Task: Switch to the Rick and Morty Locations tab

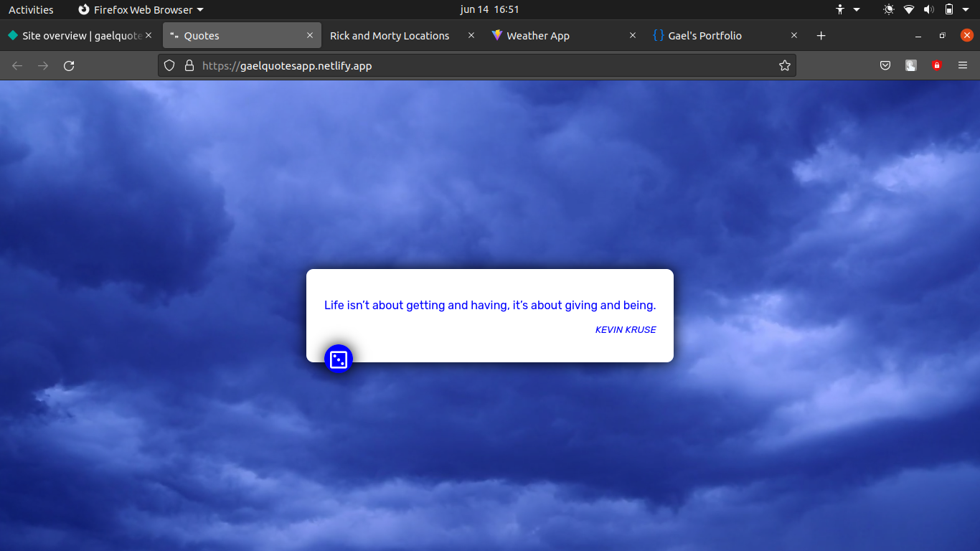Action: (390, 36)
